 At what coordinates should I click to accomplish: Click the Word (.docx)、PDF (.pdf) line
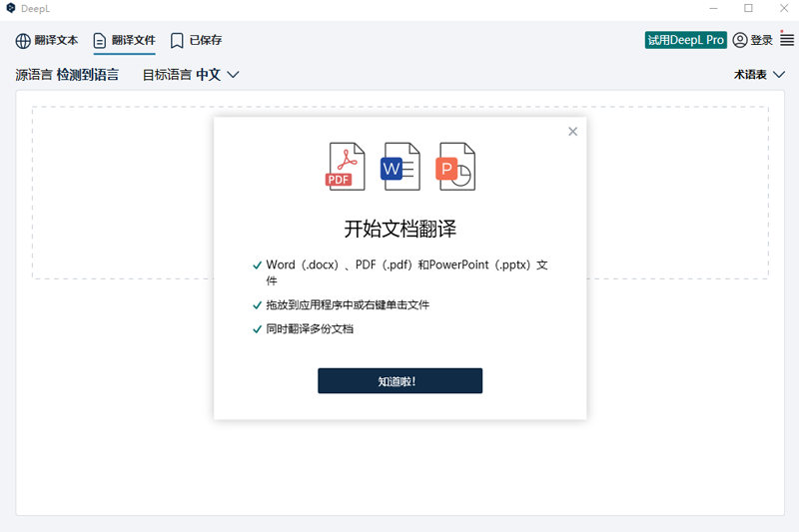pyautogui.click(x=406, y=272)
